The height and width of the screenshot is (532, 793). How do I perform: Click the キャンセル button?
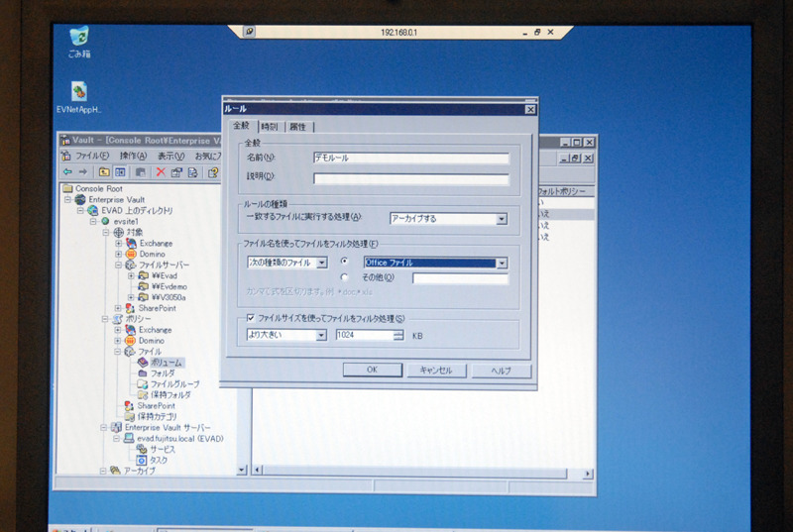[x=436, y=371]
